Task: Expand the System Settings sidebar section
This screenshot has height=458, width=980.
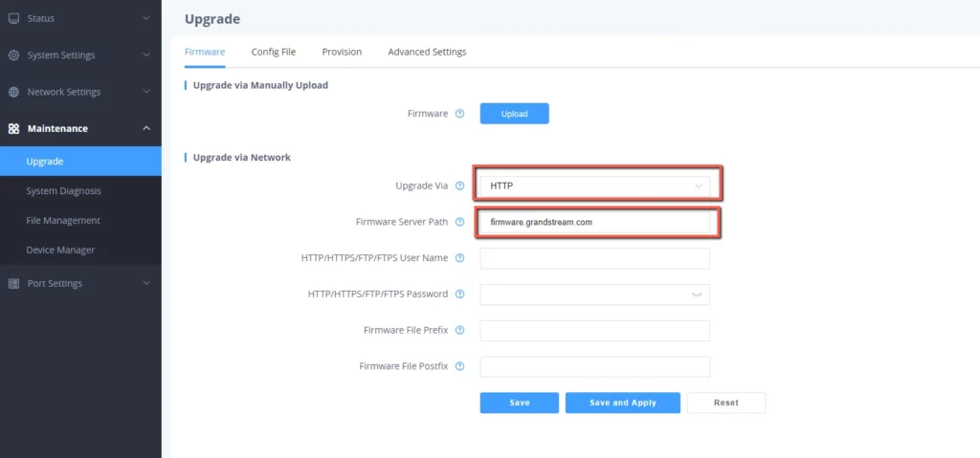Action: (x=80, y=55)
